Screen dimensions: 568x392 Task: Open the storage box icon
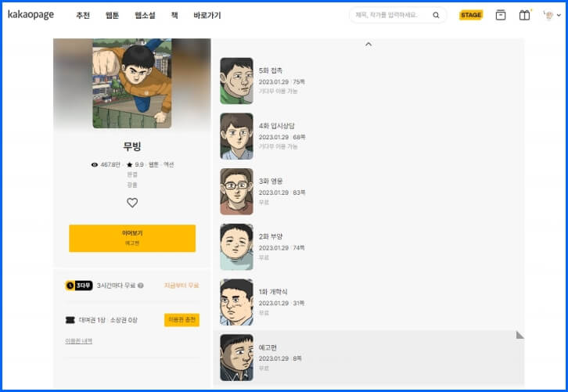coord(501,15)
